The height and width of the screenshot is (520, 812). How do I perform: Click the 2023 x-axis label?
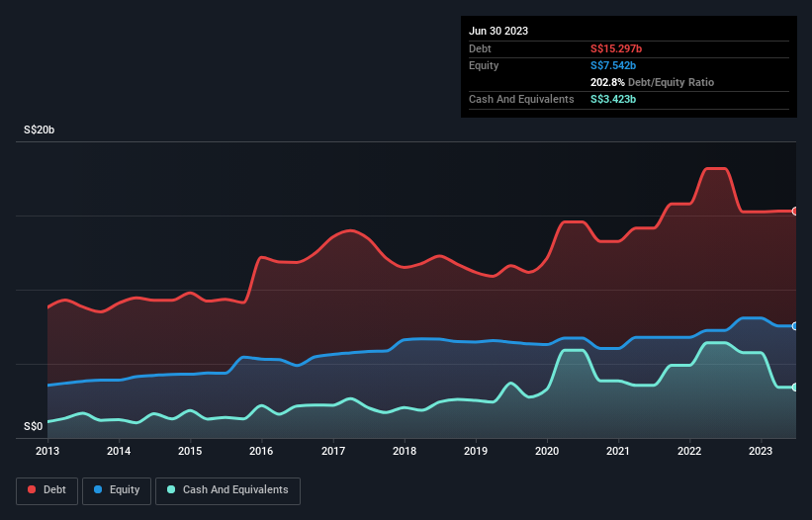(x=761, y=451)
